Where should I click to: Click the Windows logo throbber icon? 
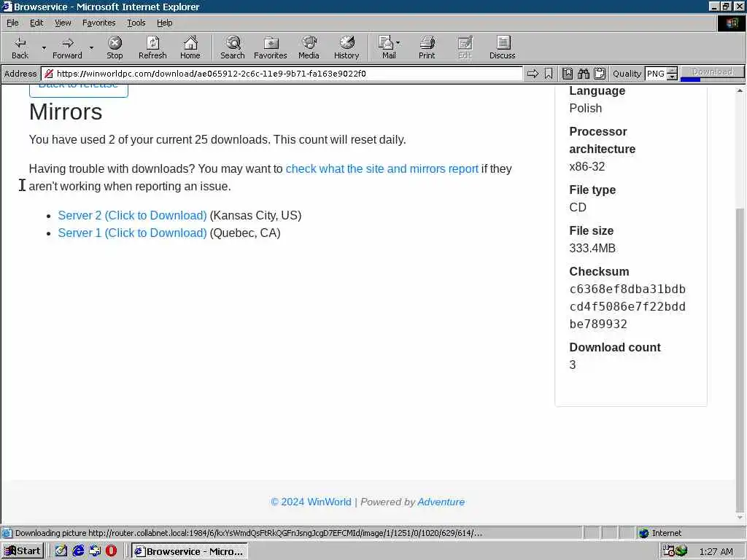coord(731,23)
